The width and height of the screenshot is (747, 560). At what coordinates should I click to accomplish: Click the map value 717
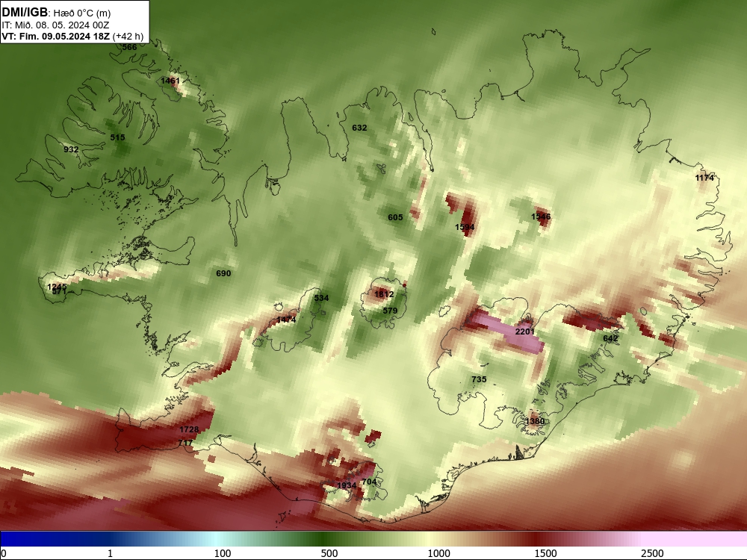[x=185, y=443]
